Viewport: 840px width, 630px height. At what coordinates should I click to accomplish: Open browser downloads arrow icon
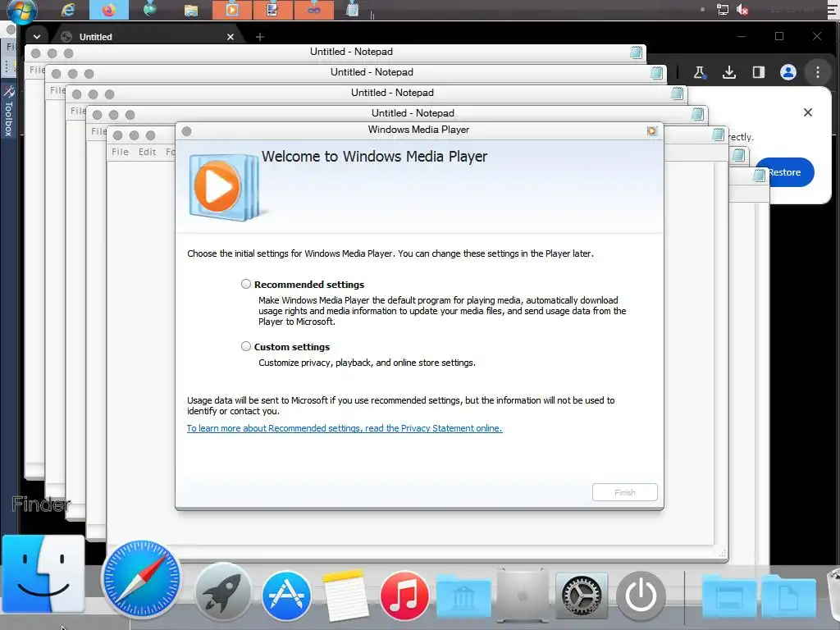728,72
